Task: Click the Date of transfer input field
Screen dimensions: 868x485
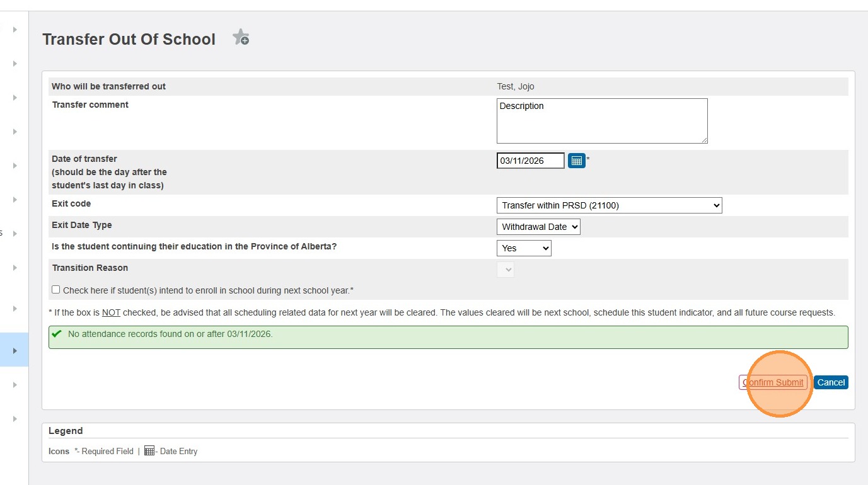Action: (x=530, y=161)
